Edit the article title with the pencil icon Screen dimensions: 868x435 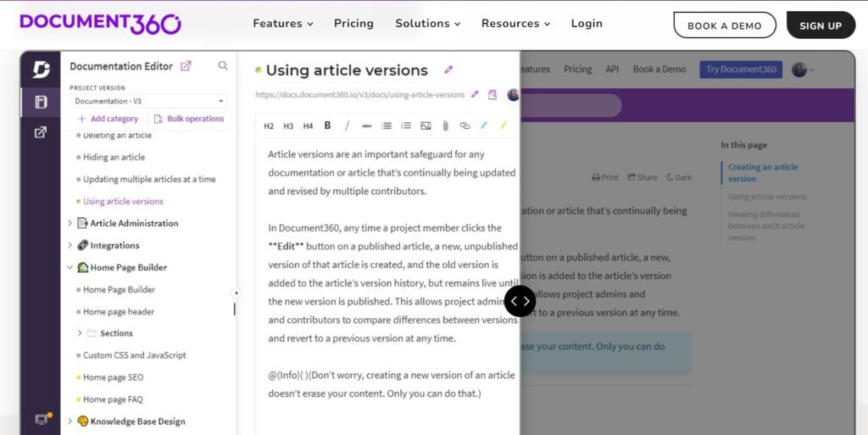tap(448, 70)
